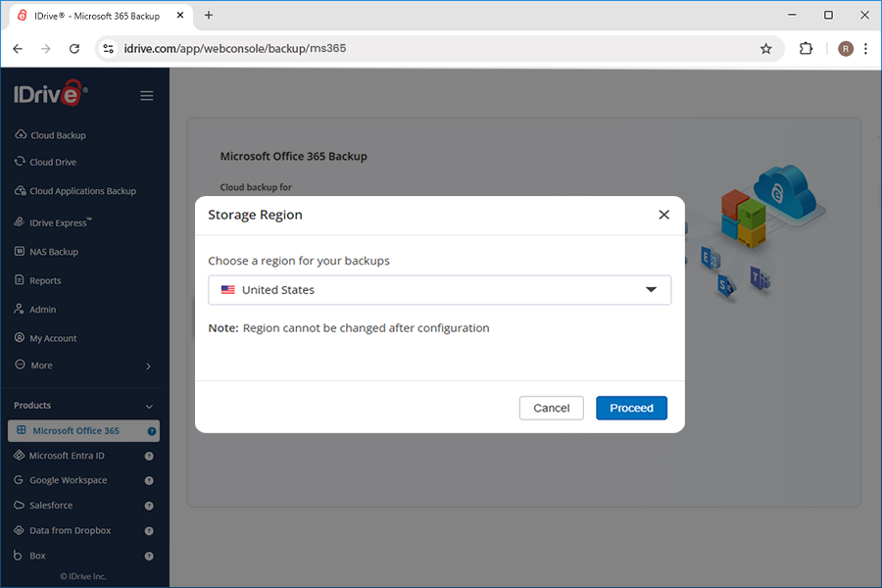Open NAS Backup in the sidebar
This screenshot has height=588, width=882.
click(54, 252)
